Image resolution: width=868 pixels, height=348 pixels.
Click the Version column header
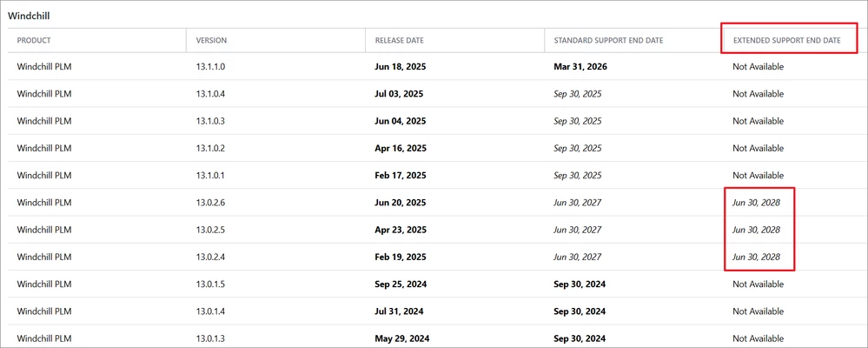[x=212, y=40]
